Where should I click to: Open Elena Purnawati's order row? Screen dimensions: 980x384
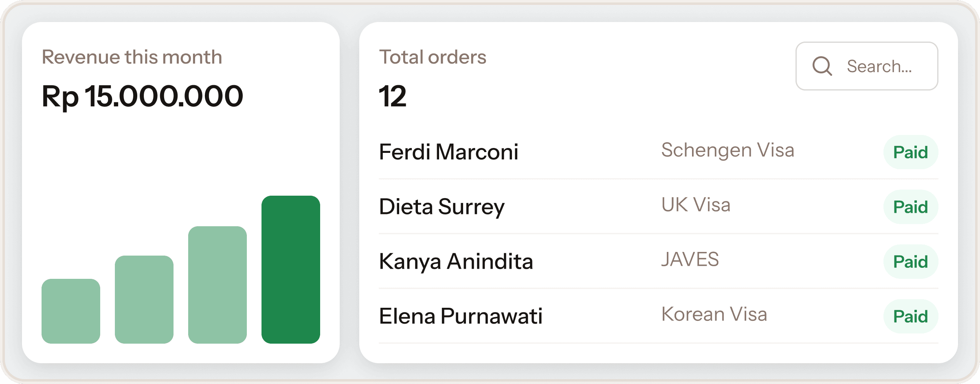pyautogui.click(x=659, y=316)
